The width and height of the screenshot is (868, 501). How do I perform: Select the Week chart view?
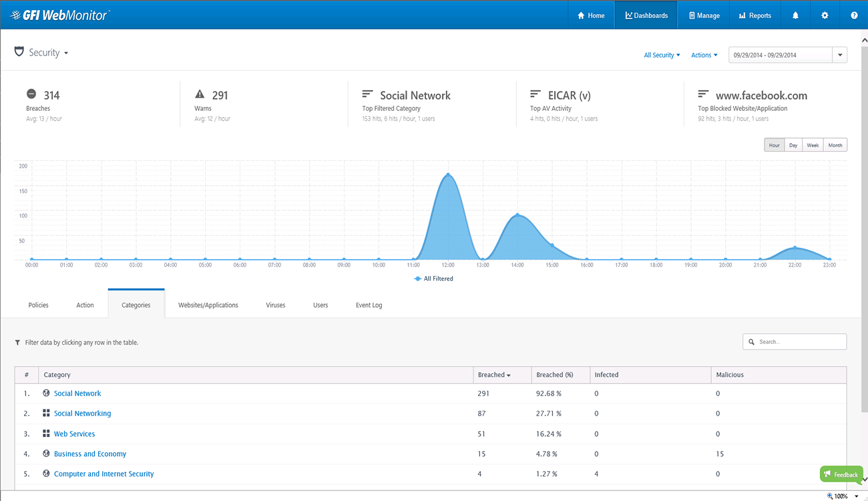tap(813, 145)
